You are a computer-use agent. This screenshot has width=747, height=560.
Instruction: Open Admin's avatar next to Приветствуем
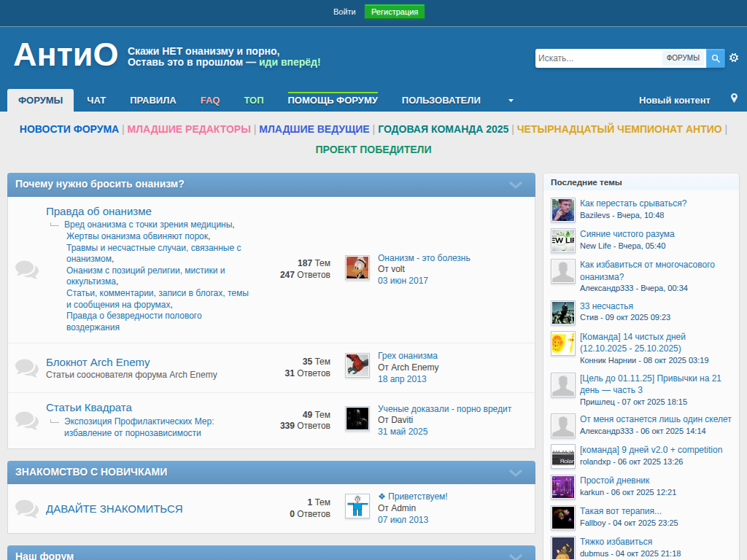(x=357, y=506)
